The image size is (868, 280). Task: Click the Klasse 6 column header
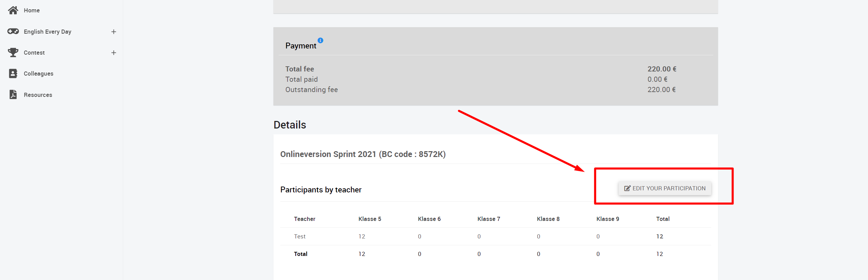pos(429,219)
